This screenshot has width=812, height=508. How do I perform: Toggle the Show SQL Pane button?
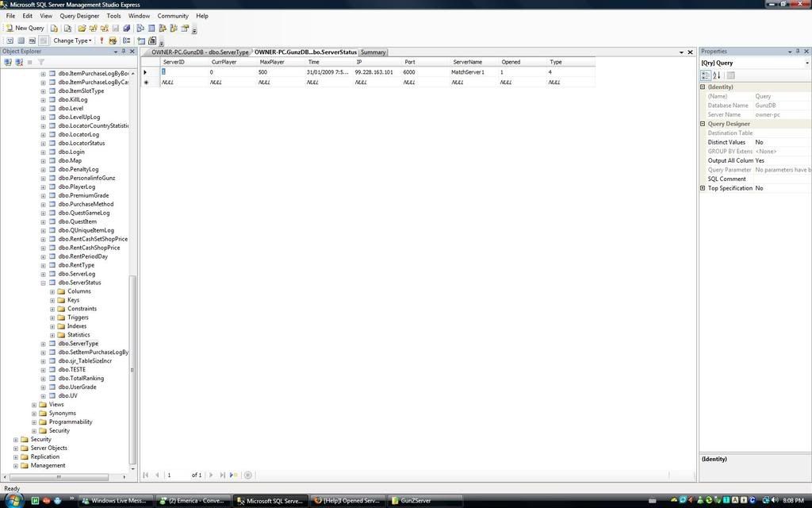(x=32, y=40)
